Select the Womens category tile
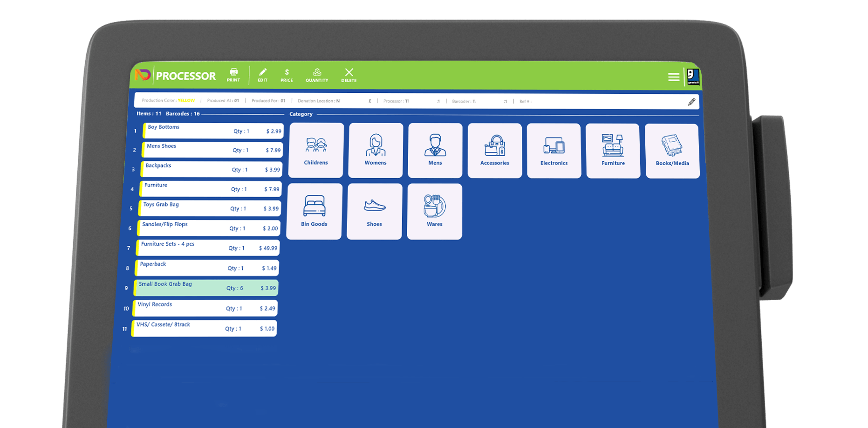Viewport: 868px width, 428px height. click(x=376, y=150)
